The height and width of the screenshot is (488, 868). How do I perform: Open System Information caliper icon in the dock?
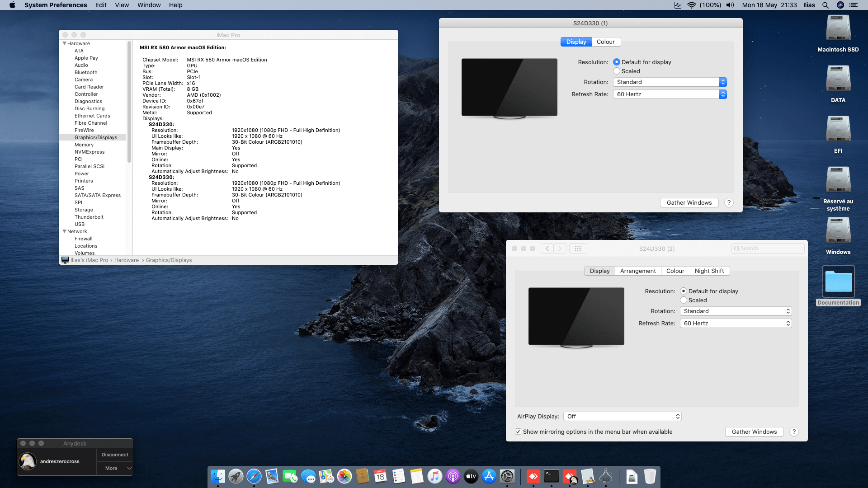point(606,476)
